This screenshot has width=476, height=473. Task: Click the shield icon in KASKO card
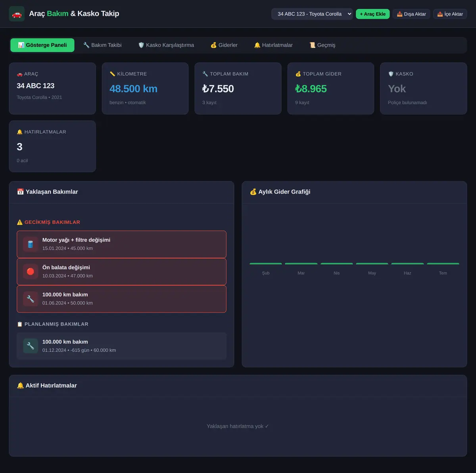click(391, 74)
